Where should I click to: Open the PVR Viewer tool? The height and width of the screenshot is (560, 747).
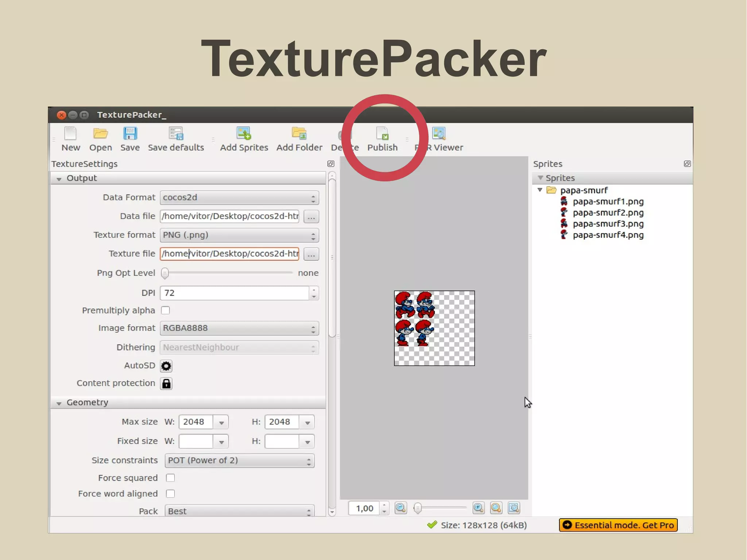[439, 139]
